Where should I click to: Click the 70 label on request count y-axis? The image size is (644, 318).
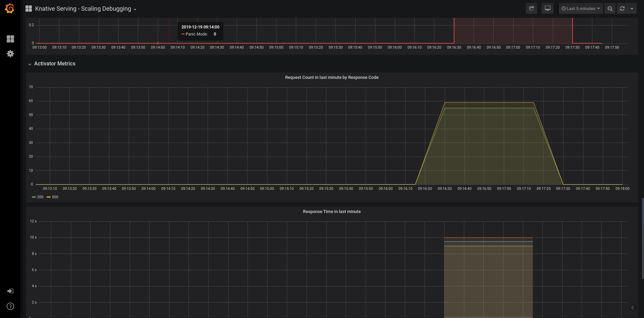click(x=31, y=87)
